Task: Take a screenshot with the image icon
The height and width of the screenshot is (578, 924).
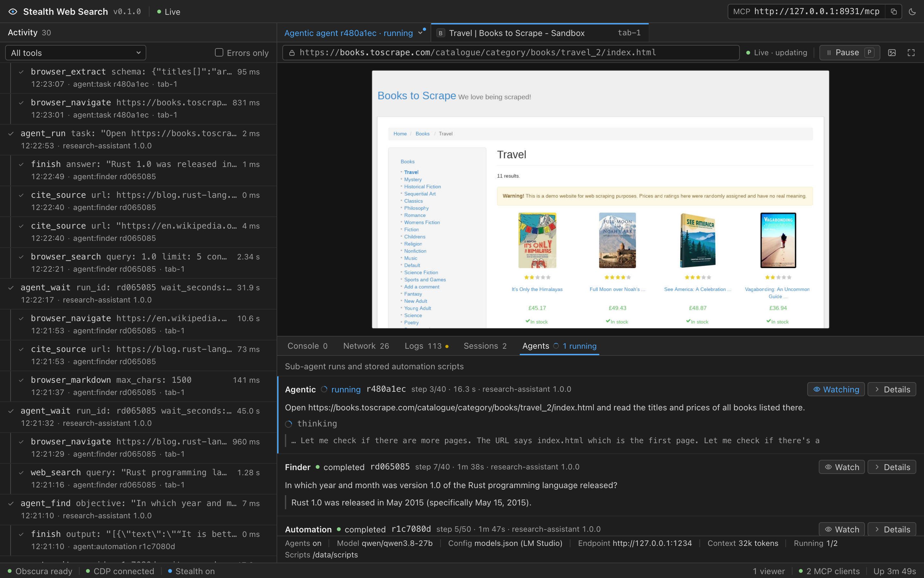Action: click(x=892, y=53)
